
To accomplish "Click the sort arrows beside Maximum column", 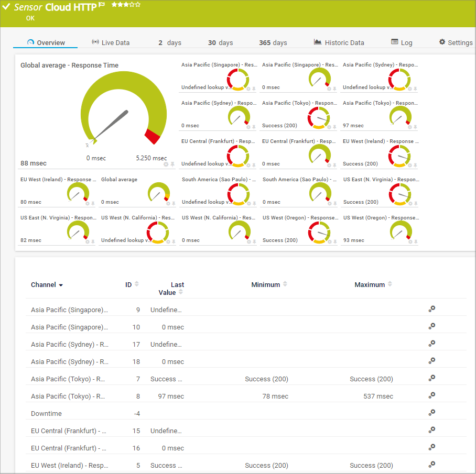I will tap(390, 284).
